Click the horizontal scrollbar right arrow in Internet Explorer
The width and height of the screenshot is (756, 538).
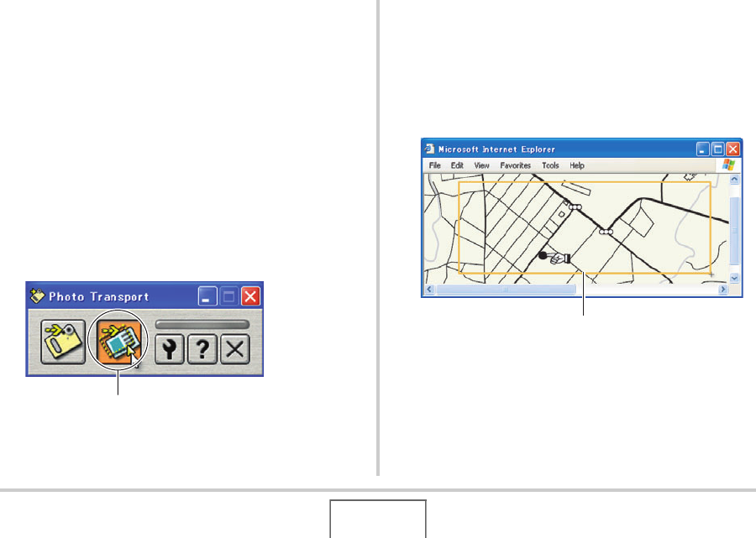click(722, 290)
